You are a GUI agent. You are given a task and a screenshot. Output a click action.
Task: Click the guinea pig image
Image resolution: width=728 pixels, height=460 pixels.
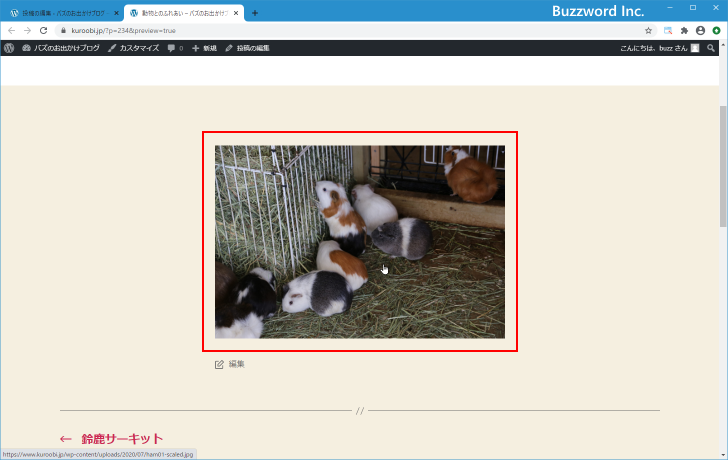click(359, 242)
